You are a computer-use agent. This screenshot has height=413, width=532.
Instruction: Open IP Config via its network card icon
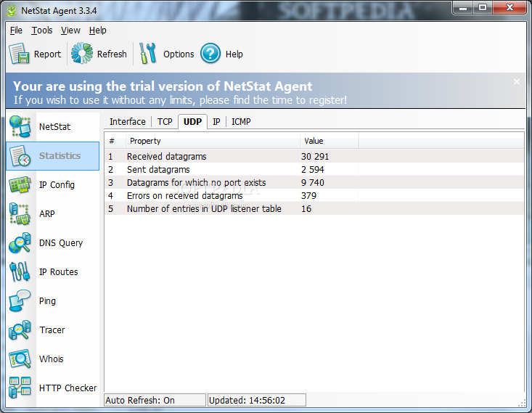coord(20,184)
